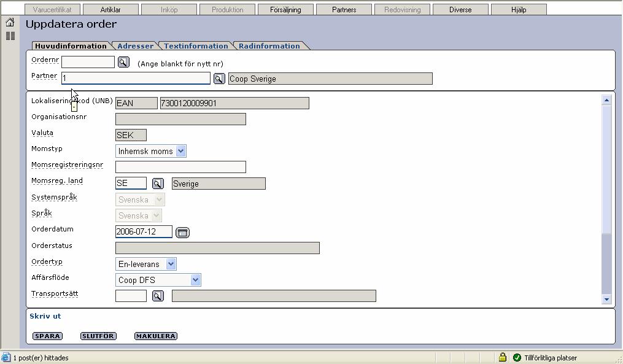The height and width of the screenshot is (364, 623).
Task: Click the EAN code type field
Action: tap(136, 103)
